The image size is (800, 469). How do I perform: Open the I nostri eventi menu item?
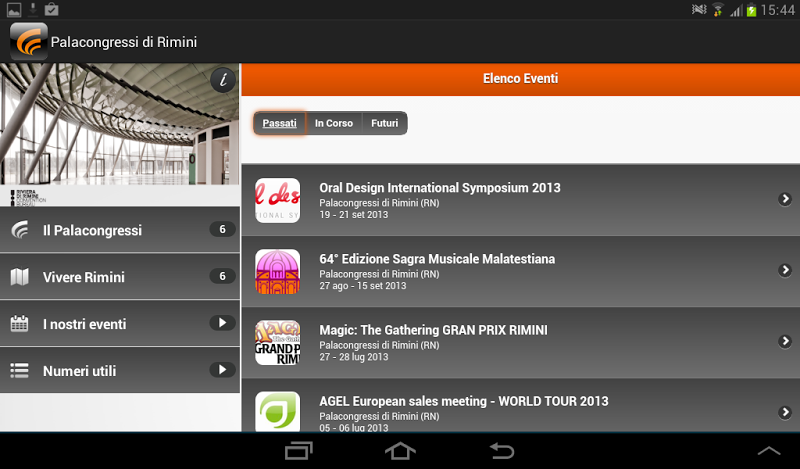click(x=120, y=324)
